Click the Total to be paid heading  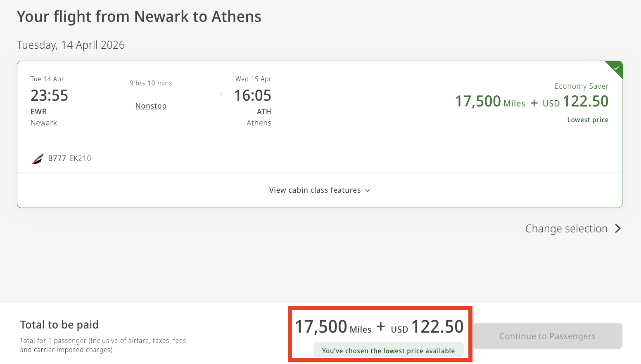(59, 325)
